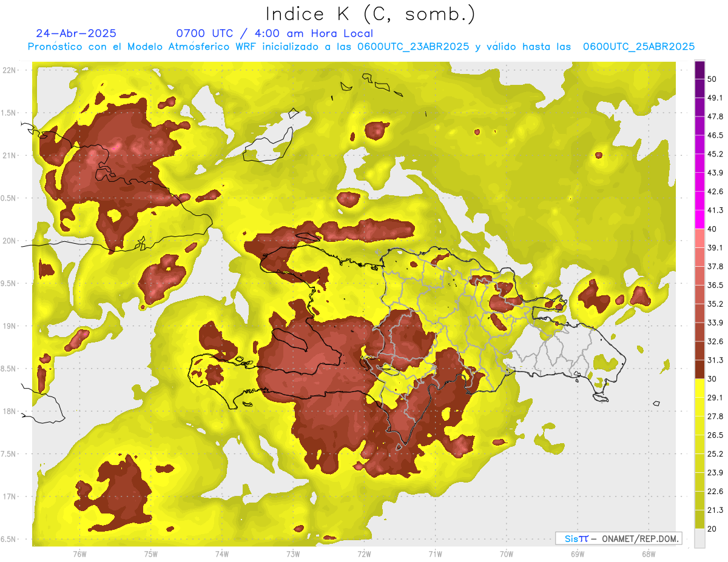
Task: Select the date text "24-Abr-2025"
Action: point(76,33)
